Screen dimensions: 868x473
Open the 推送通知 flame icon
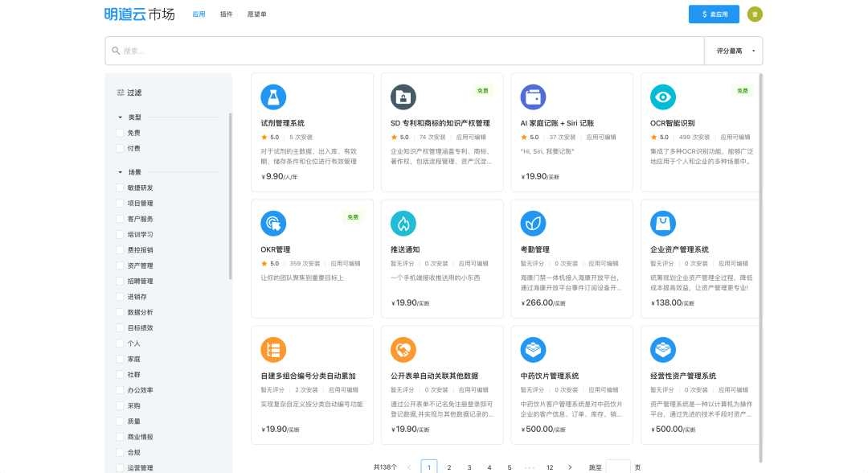point(403,223)
